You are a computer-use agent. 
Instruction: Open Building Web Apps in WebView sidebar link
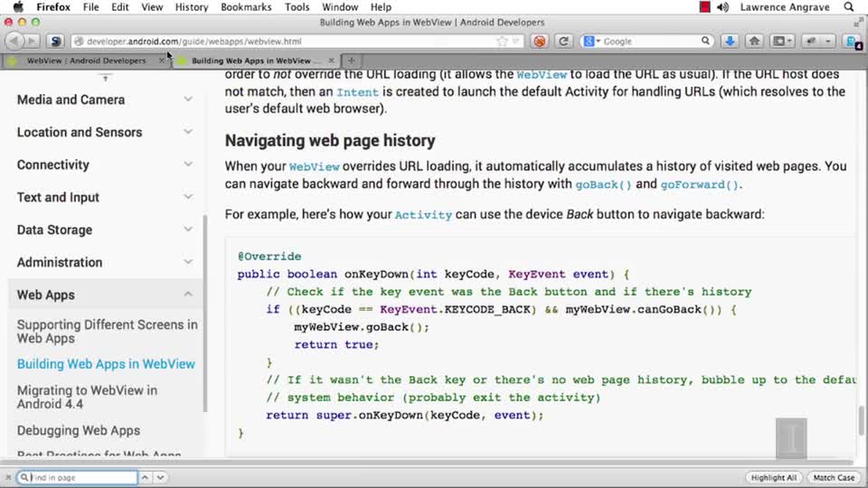tap(107, 364)
